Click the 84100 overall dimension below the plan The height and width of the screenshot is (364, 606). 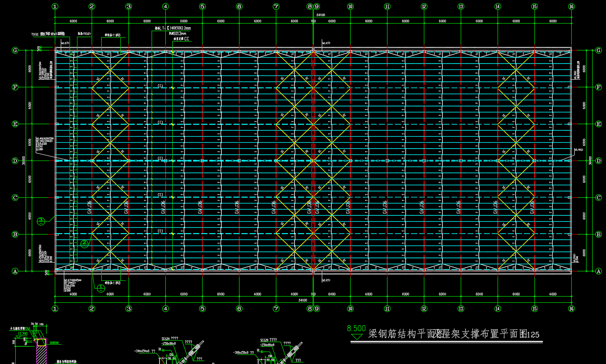click(x=303, y=300)
